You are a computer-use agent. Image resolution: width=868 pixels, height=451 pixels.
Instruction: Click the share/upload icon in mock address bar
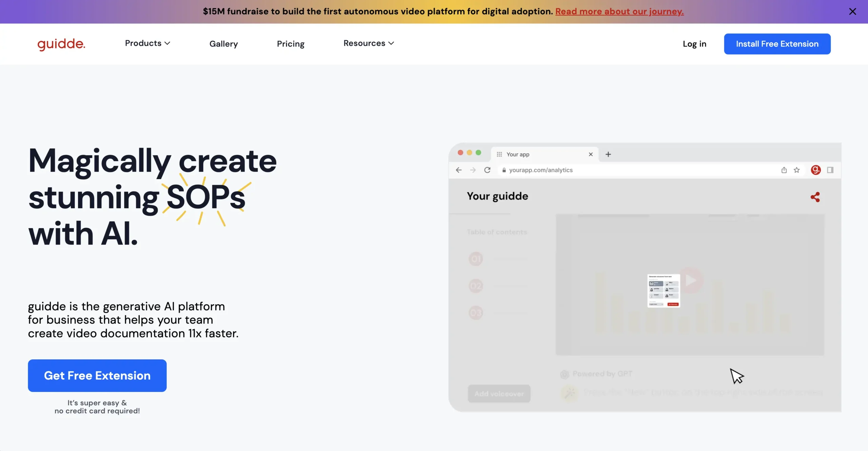pyautogui.click(x=784, y=170)
